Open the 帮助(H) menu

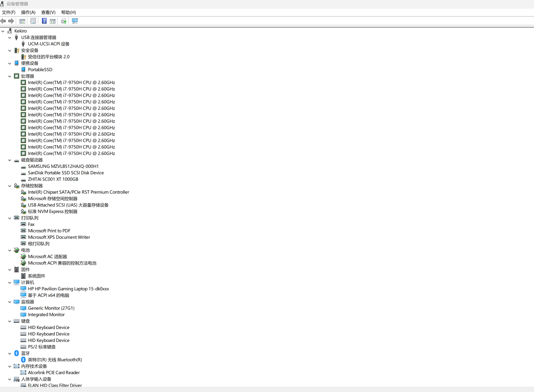pos(68,12)
